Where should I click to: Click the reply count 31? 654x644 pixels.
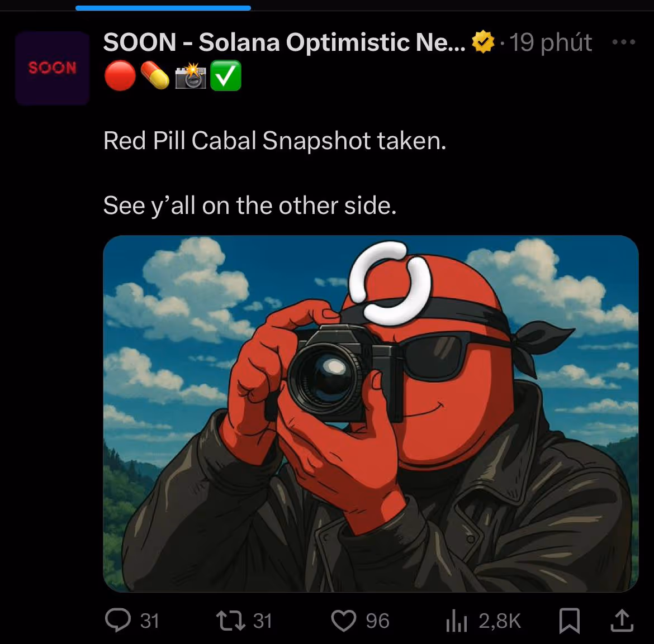coord(149,621)
